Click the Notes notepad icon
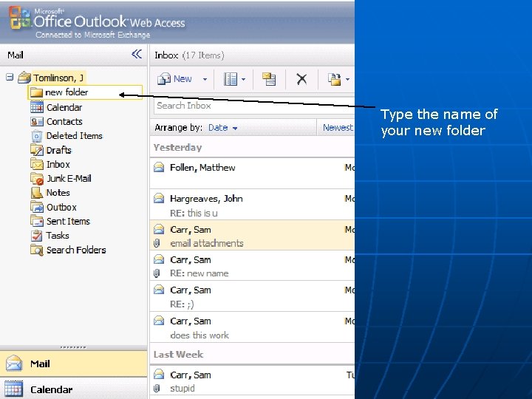The height and width of the screenshot is (399, 532). 37,193
